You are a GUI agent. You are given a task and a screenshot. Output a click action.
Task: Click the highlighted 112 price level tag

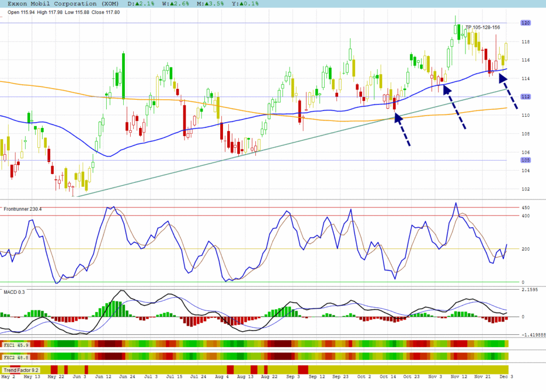pyautogui.click(x=525, y=97)
